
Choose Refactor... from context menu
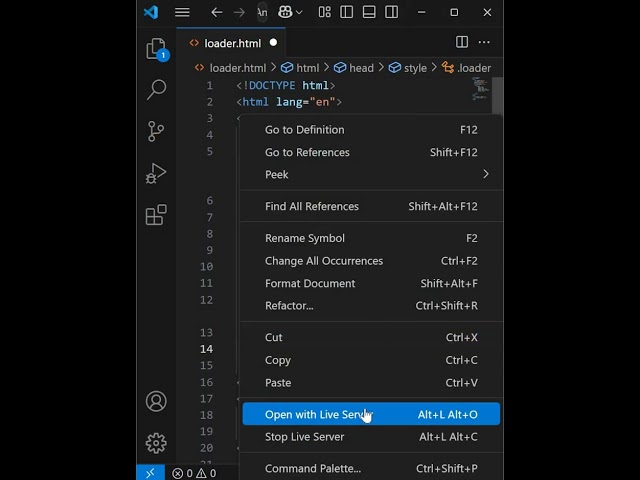click(x=371, y=305)
